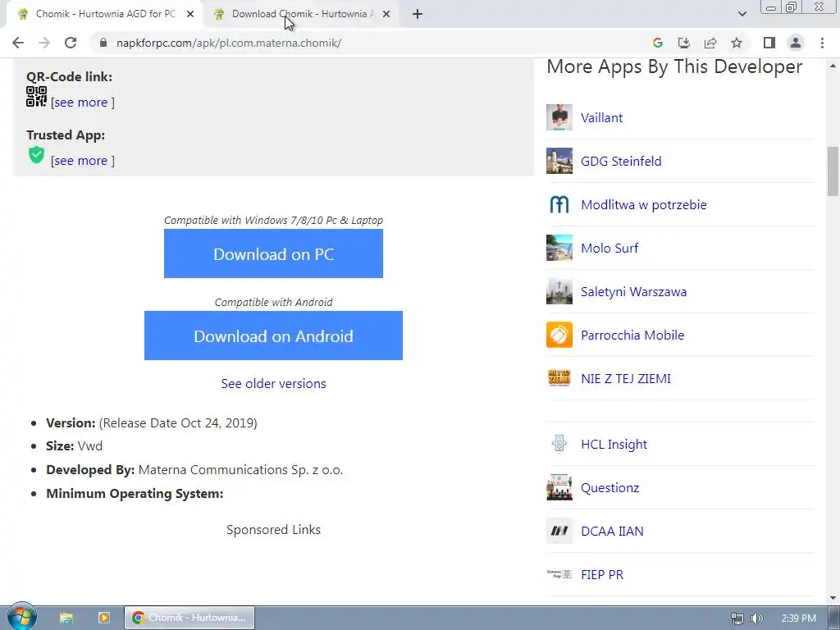The height and width of the screenshot is (630, 840).
Task: Click the Vaillant app thumbnail
Action: coord(559,117)
